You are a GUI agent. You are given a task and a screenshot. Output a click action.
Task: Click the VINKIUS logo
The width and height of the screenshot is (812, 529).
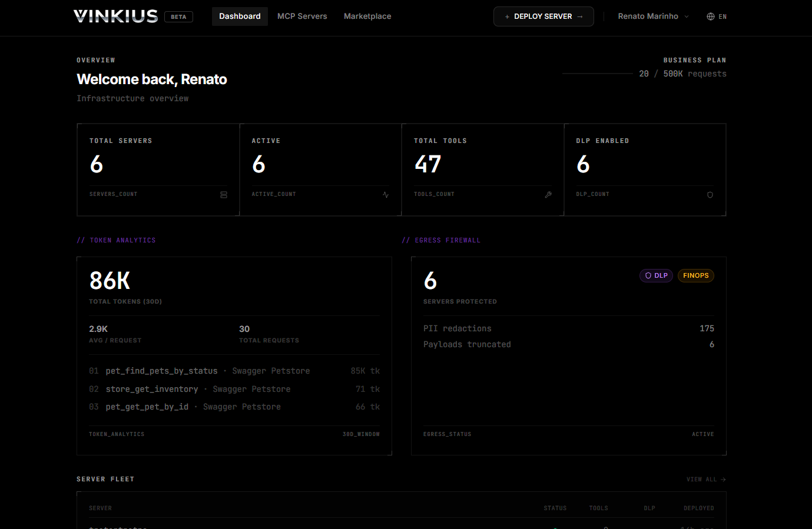point(115,16)
